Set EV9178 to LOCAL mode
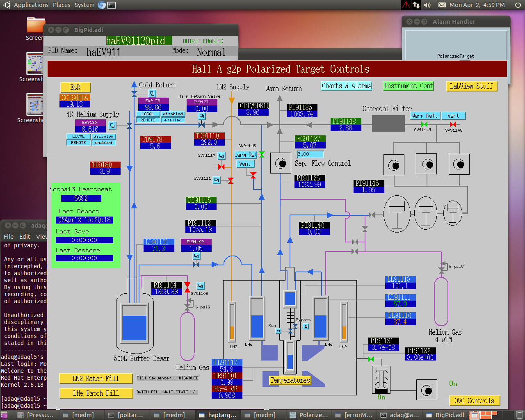This screenshot has width=525, height=420. pyautogui.click(x=148, y=114)
